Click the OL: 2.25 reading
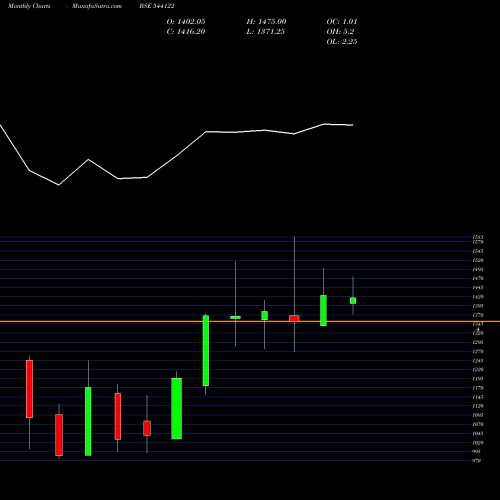500x500 pixels. [x=342, y=42]
